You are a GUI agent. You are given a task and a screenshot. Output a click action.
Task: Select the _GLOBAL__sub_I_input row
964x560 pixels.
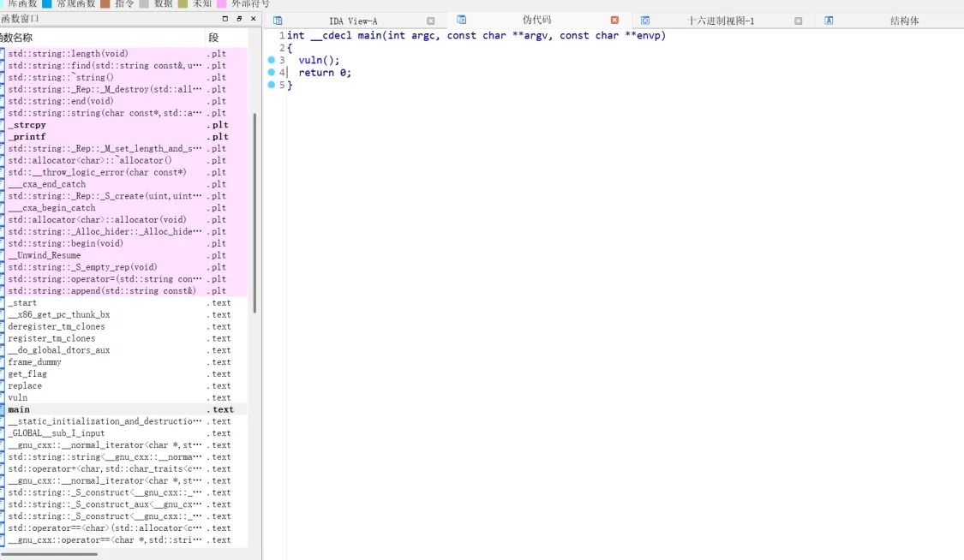124,433
